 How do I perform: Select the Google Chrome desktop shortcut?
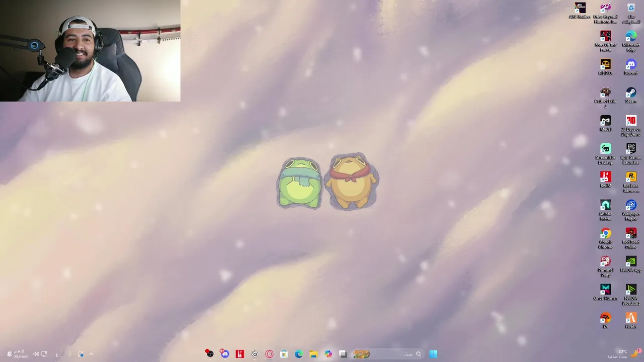tap(605, 238)
